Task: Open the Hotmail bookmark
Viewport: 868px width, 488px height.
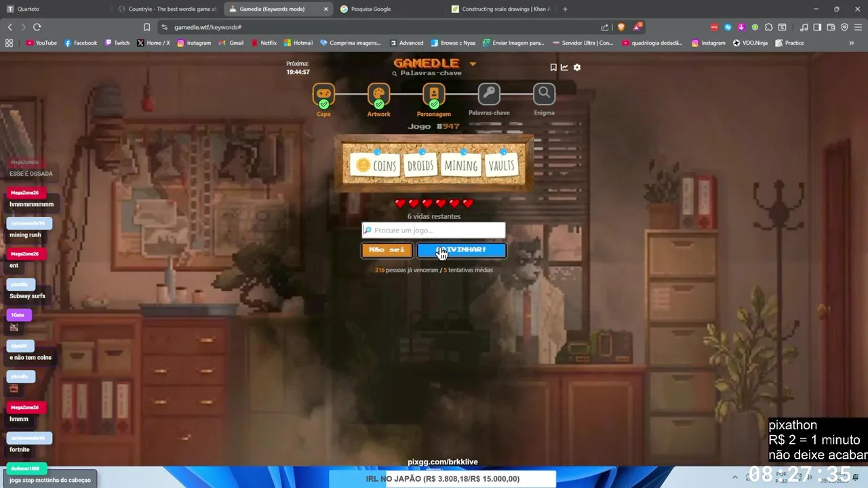Action: point(298,43)
